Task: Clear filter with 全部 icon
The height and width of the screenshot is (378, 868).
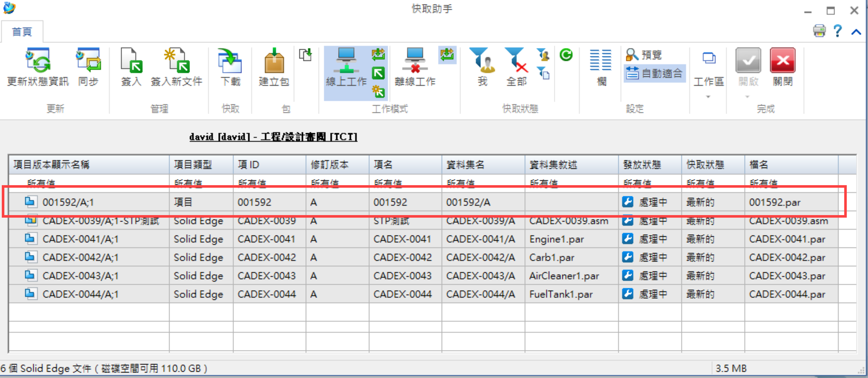Action: [x=516, y=67]
